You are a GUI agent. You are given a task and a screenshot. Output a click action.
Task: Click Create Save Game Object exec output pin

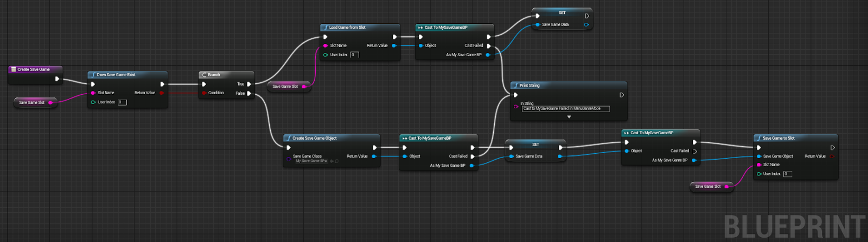[x=375, y=147]
